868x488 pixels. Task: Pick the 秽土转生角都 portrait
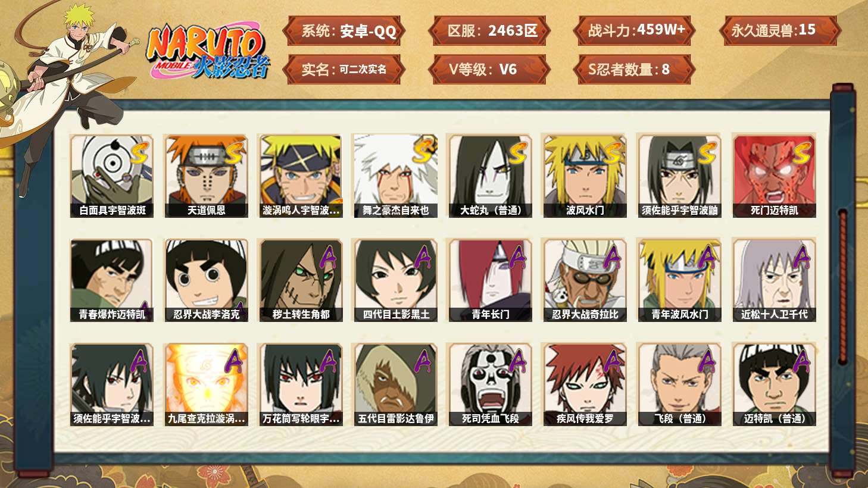[x=301, y=281]
